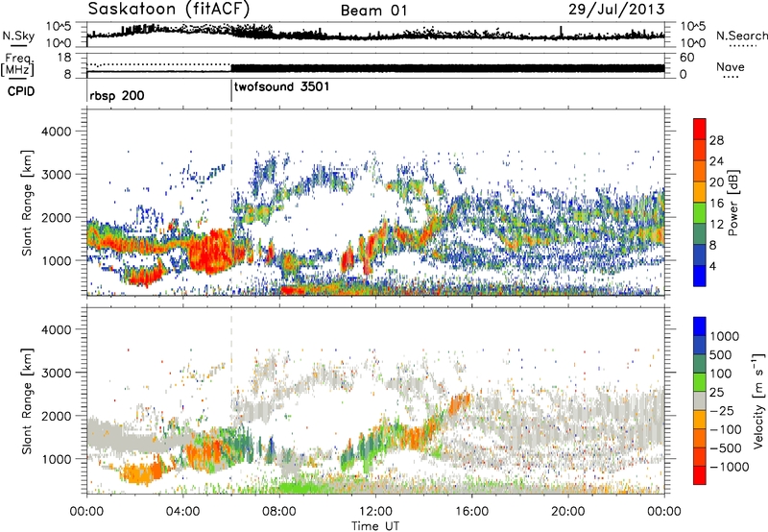
Task: Click the N.Sky legend label
Action: (x=18, y=36)
